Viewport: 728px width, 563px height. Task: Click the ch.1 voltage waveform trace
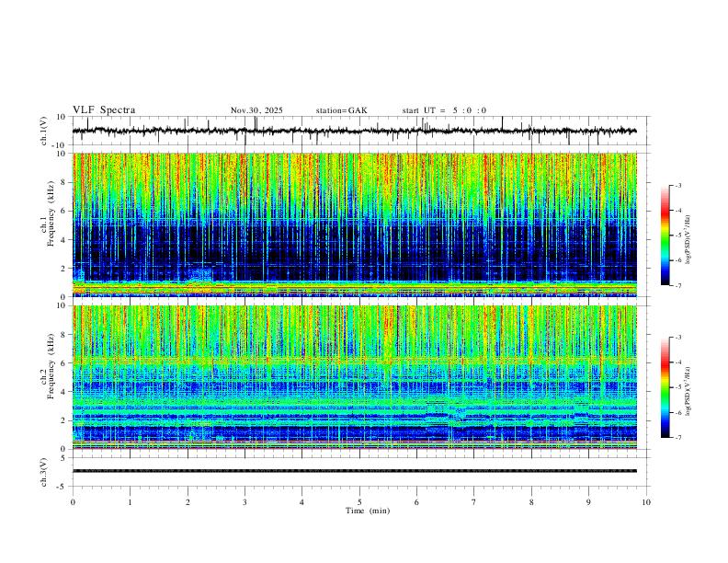(354, 131)
